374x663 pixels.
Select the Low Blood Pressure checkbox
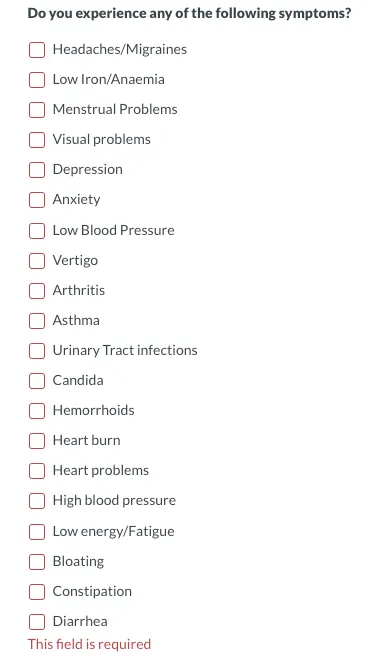pos(37,230)
